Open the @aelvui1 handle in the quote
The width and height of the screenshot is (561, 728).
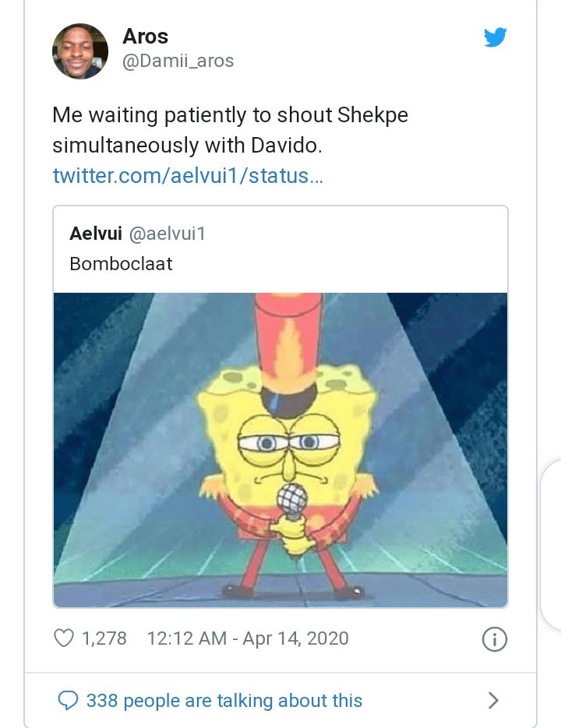click(x=166, y=234)
